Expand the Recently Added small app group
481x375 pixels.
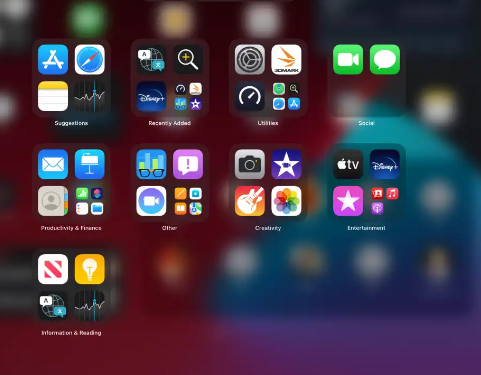[188, 96]
